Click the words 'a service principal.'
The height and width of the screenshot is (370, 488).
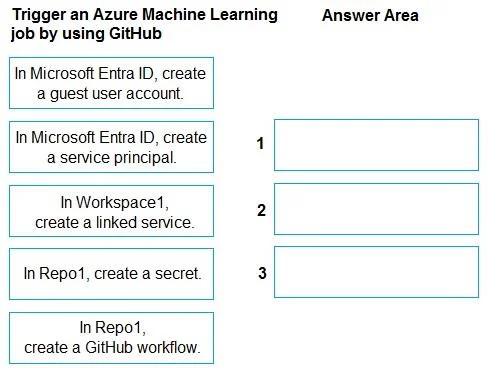[x=112, y=158]
